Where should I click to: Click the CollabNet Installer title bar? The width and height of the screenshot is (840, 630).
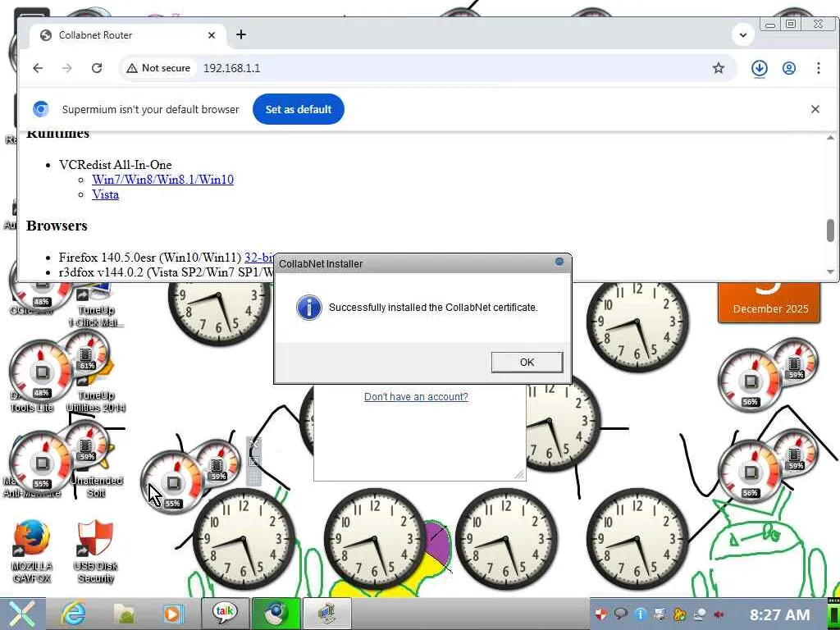tap(418, 263)
